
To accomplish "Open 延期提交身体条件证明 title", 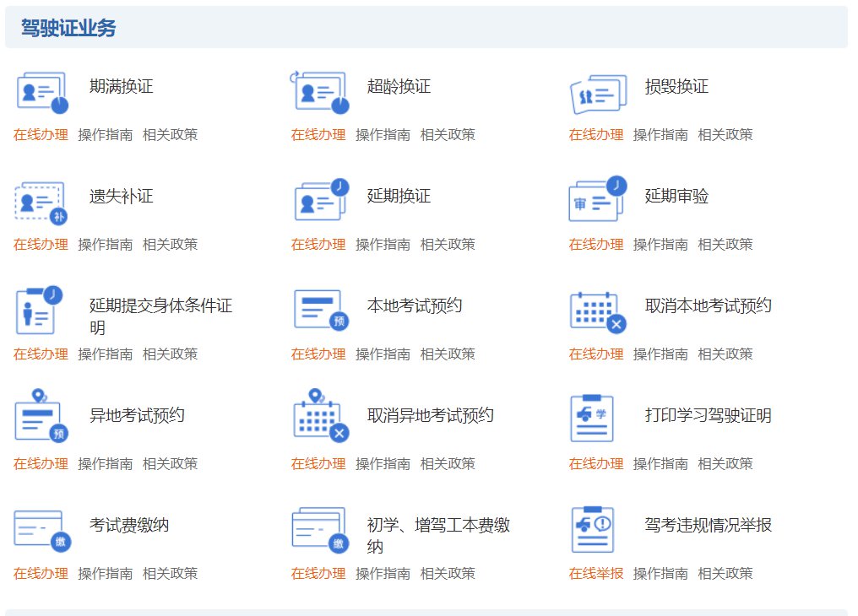I will [161, 316].
